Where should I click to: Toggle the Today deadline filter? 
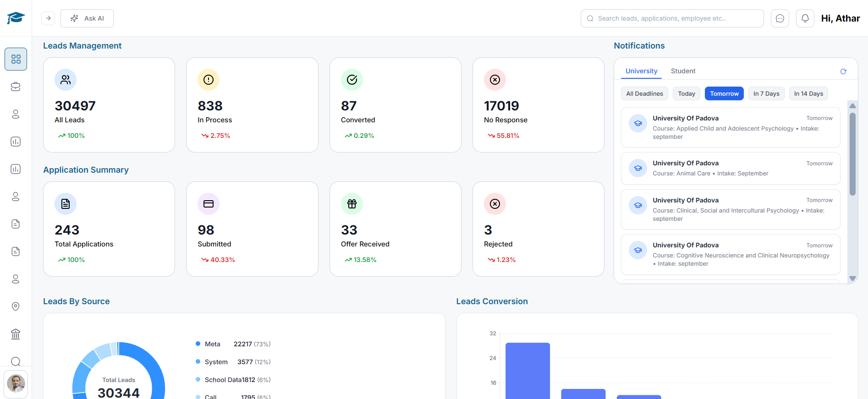click(686, 93)
